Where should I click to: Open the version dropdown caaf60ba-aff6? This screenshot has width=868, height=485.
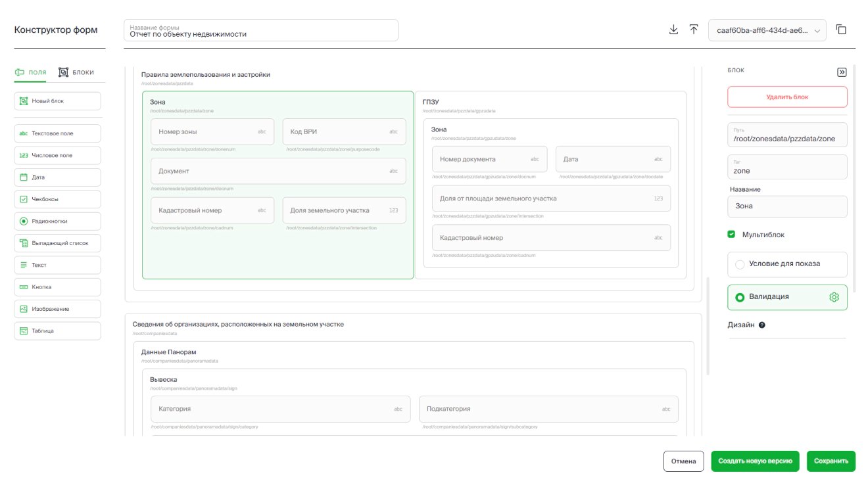point(767,30)
